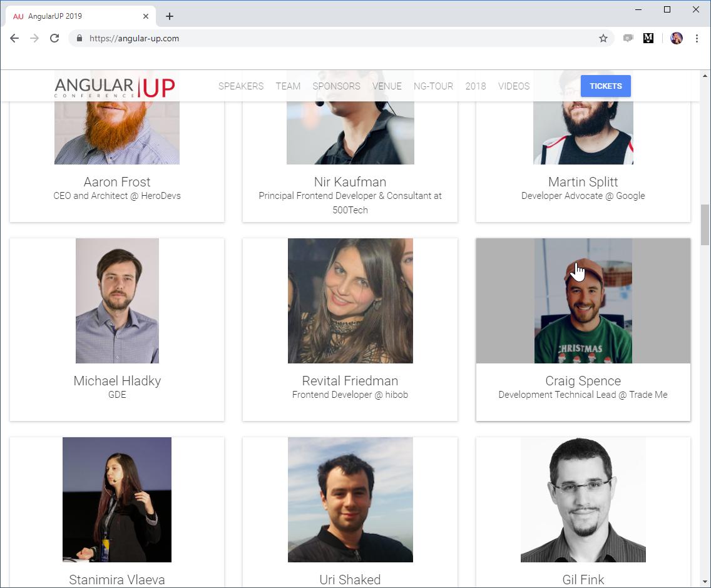Open Gil Fink's photo
Image resolution: width=711 pixels, height=588 pixels.
(583, 500)
